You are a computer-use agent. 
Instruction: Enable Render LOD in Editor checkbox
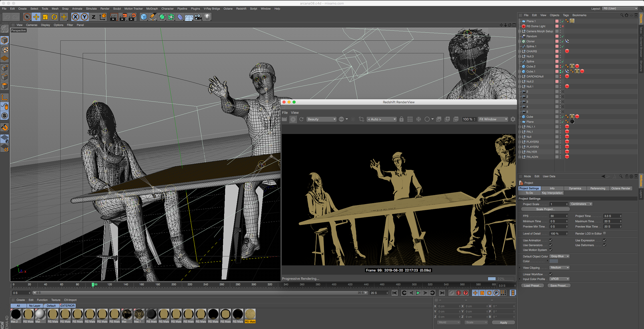pyautogui.click(x=604, y=234)
